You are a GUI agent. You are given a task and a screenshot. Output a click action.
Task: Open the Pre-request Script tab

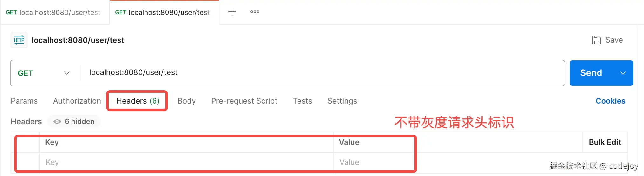tap(244, 101)
